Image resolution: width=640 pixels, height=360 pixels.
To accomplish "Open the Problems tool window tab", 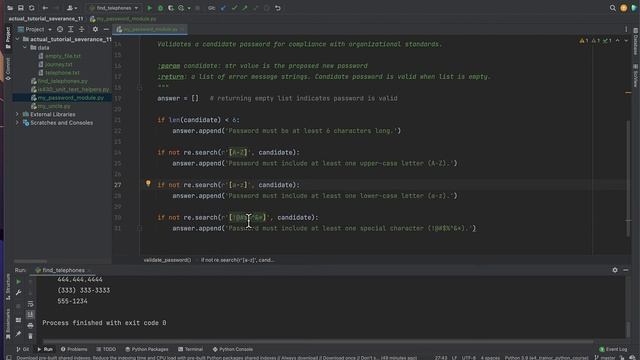I will tap(74, 349).
